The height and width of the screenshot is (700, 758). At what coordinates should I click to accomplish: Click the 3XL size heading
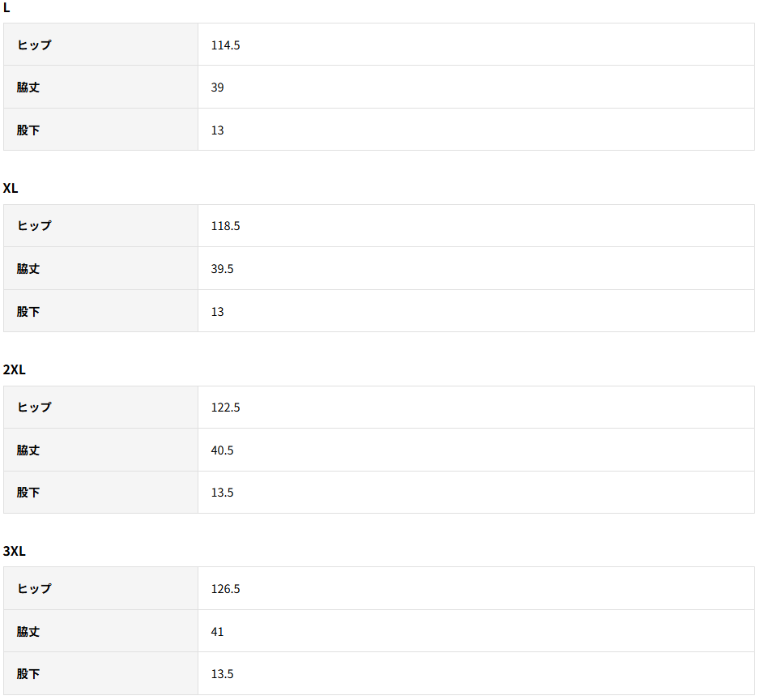click(x=15, y=551)
